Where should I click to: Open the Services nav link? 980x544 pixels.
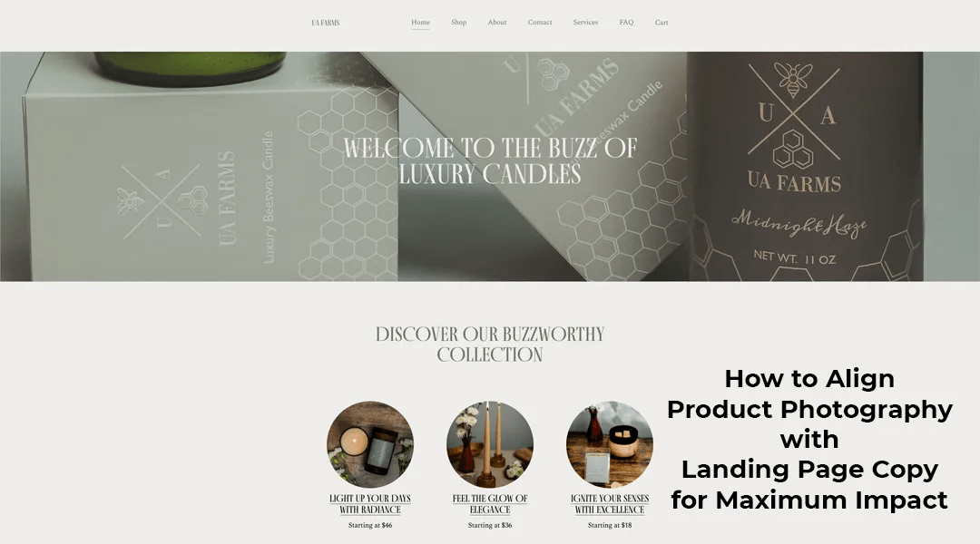click(x=585, y=23)
